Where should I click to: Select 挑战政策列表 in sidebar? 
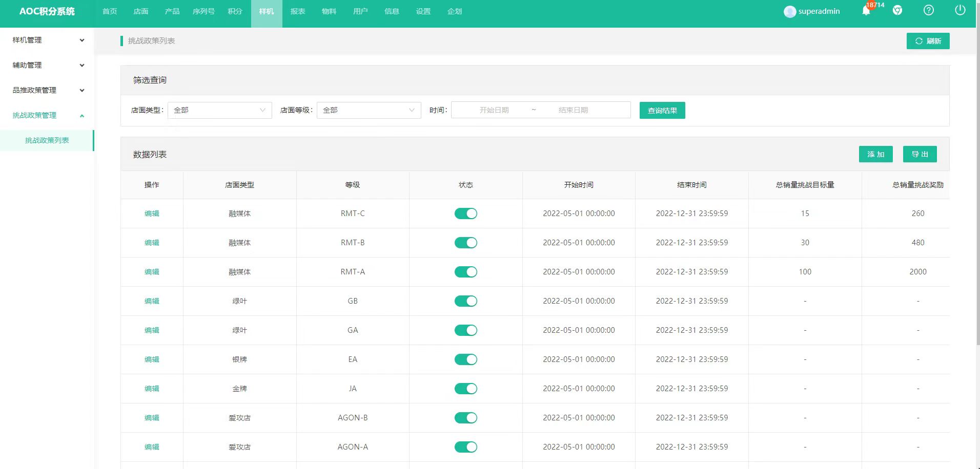47,140
